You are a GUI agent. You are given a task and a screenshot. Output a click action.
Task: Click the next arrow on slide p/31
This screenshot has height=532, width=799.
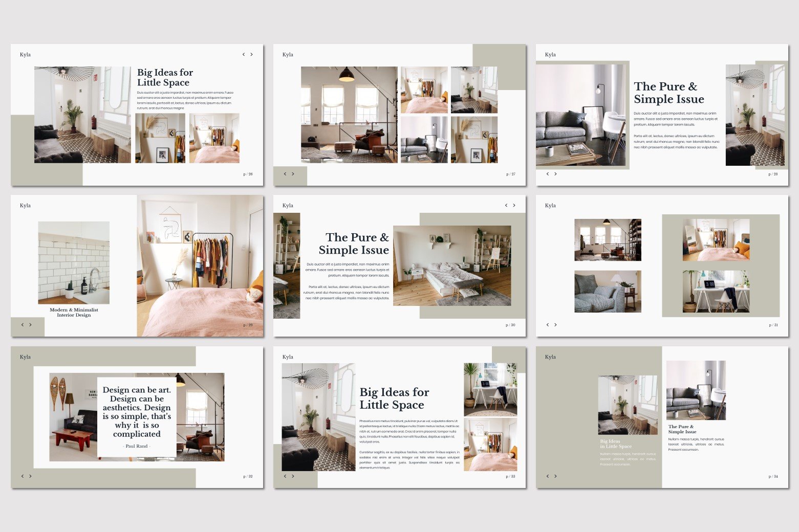tap(555, 325)
